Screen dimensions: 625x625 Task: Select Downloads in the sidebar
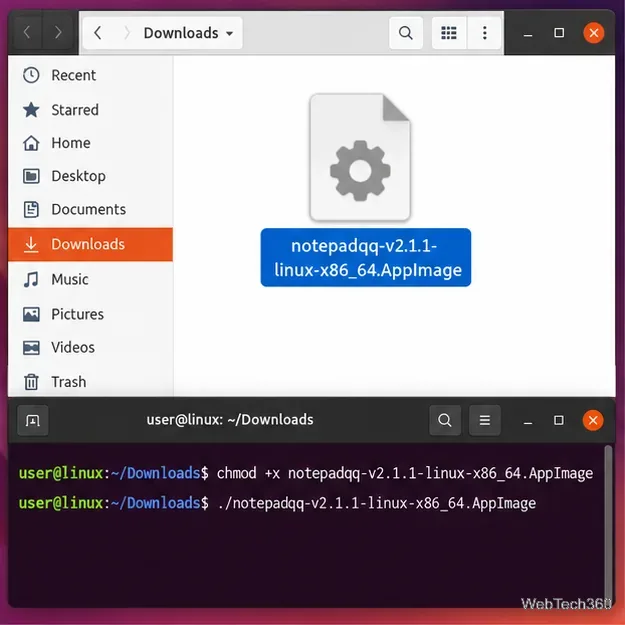[90, 244]
